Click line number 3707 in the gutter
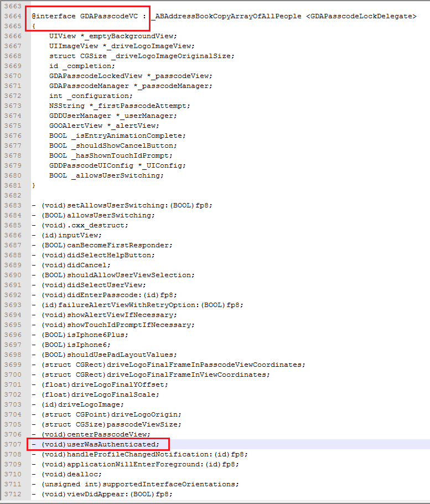430x504 pixels. pyautogui.click(x=13, y=445)
